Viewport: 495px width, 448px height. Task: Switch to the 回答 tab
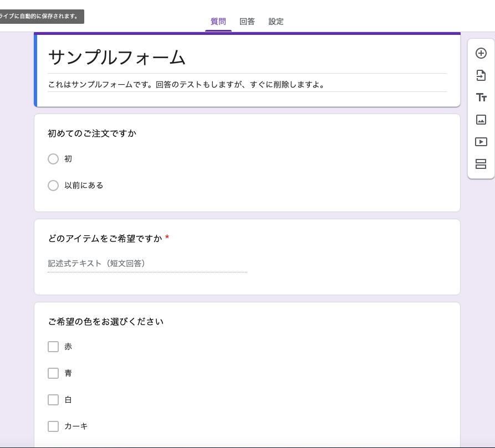click(x=247, y=22)
